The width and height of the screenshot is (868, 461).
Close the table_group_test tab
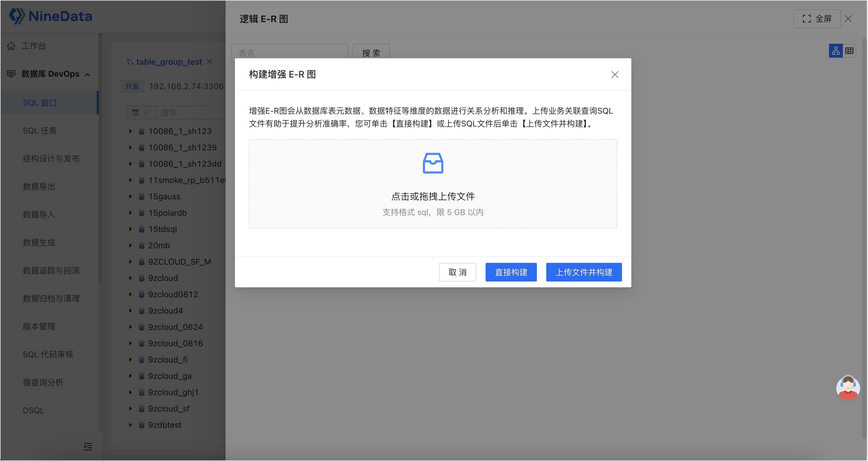pyautogui.click(x=209, y=61)
